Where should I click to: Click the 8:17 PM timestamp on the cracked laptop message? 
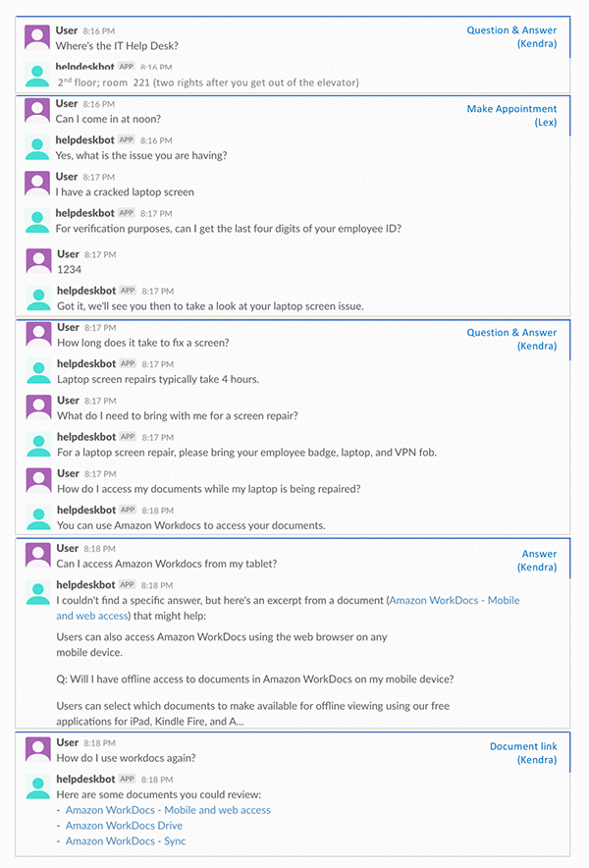tap(99, 177)
